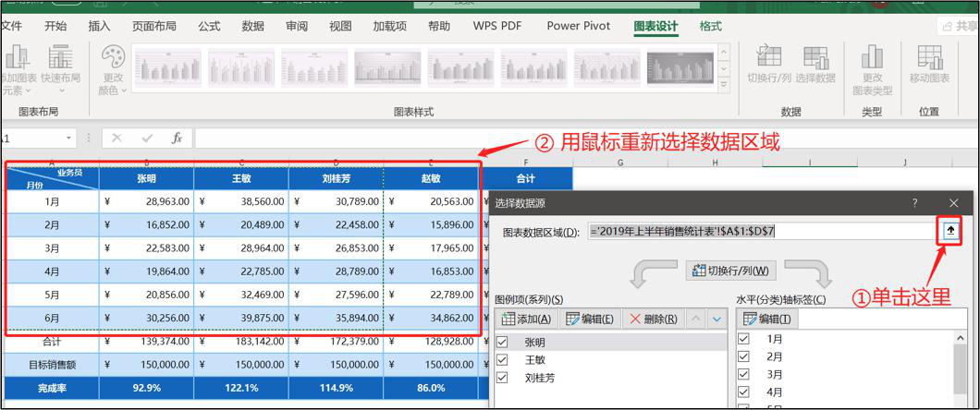Open the 页面布局 ribbon tab

153,26
